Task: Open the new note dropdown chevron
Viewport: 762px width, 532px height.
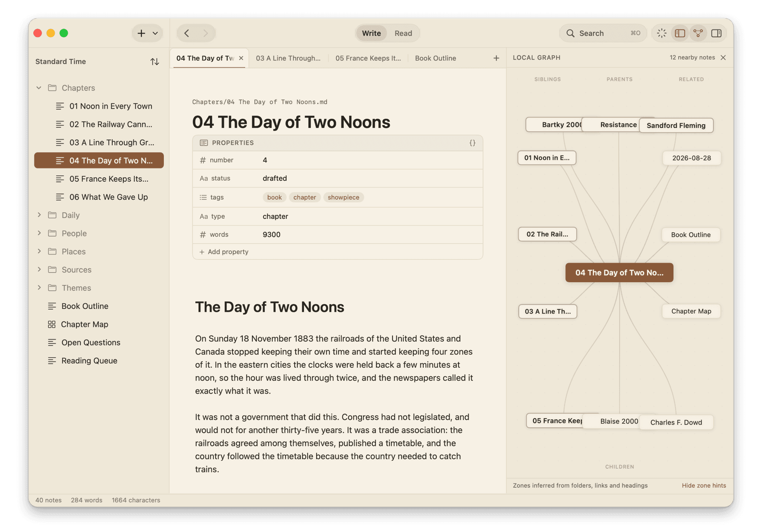Action: (x=155, y=33)
